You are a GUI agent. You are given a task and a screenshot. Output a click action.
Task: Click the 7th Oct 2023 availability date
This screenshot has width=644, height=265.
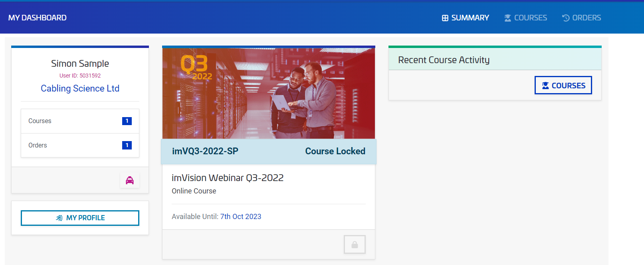click(241, 217)
